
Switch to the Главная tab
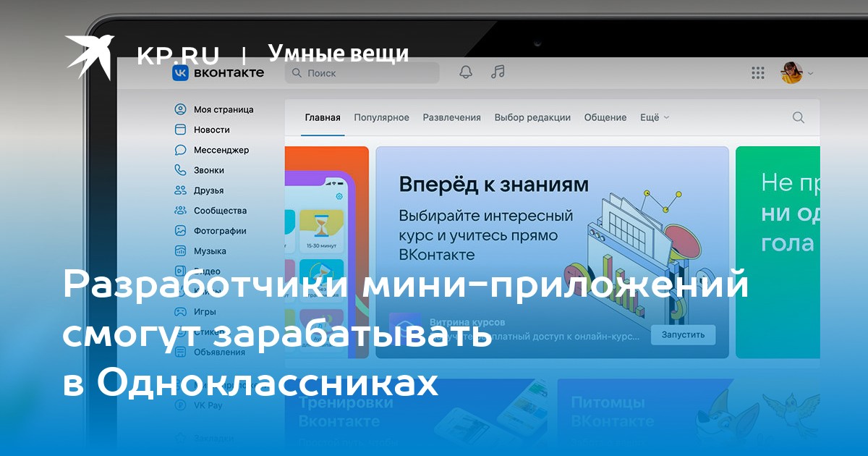coord(323,117)
